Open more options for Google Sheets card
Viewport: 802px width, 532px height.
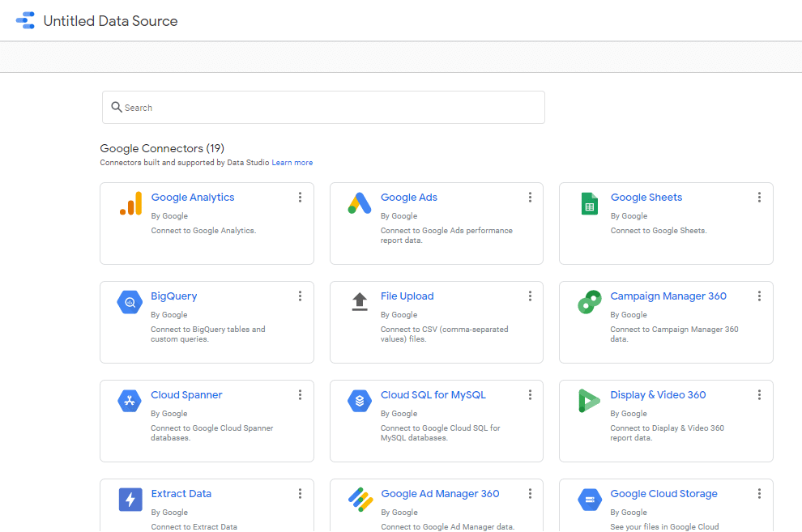[x=760, y=198]
